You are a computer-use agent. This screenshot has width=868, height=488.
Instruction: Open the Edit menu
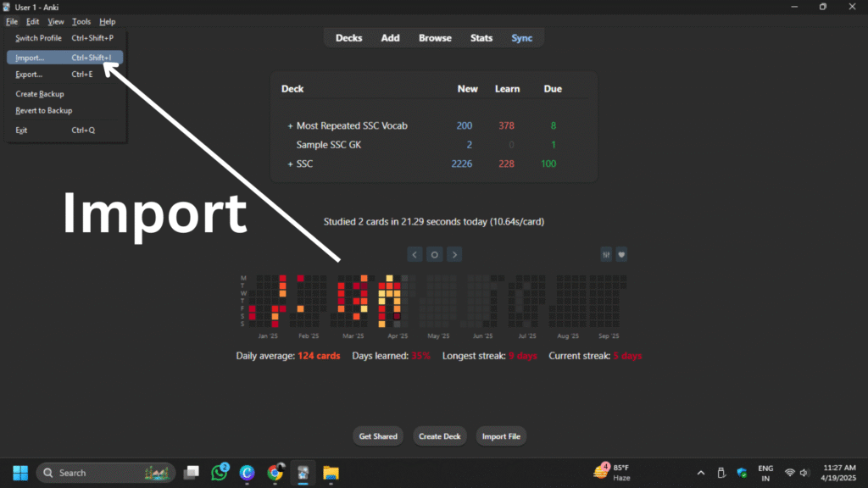click(33, 21)
